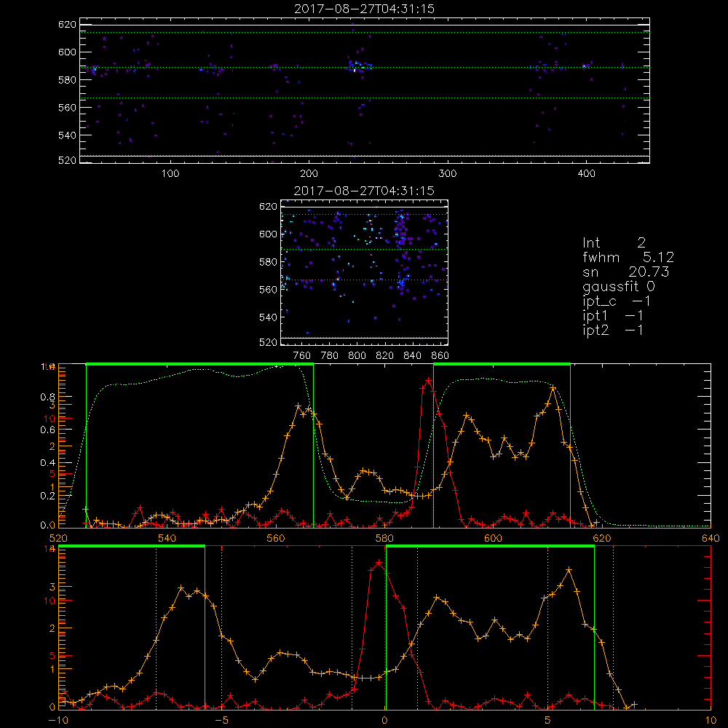Click x-axis label -10 under the bottom plot

tap(58, 720)
